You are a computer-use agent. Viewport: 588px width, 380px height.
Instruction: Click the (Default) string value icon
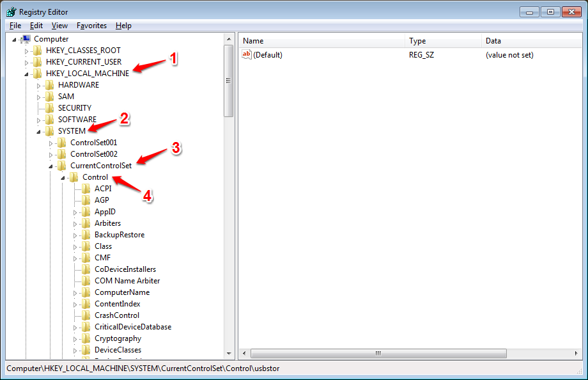tap(246, 54)
